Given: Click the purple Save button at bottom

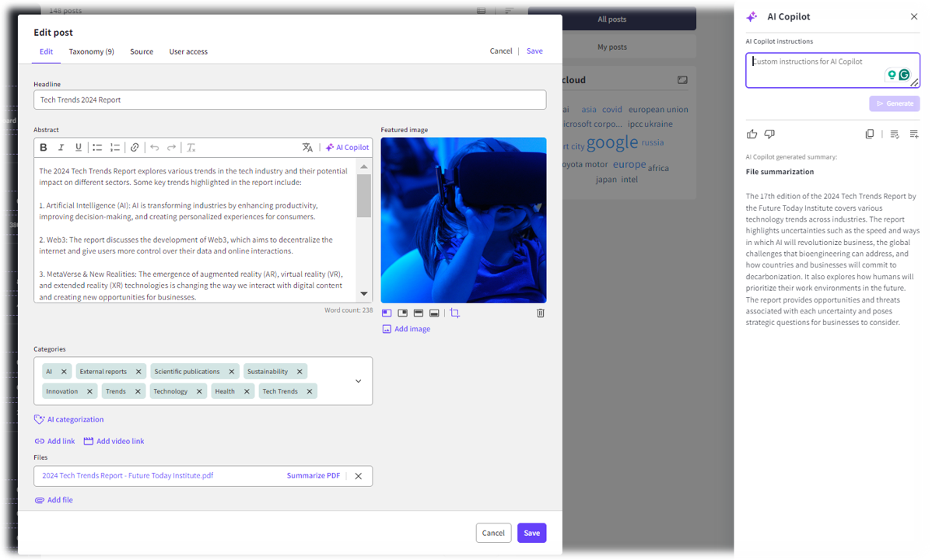Looking at the screenshot, I should tap(531, 533).
